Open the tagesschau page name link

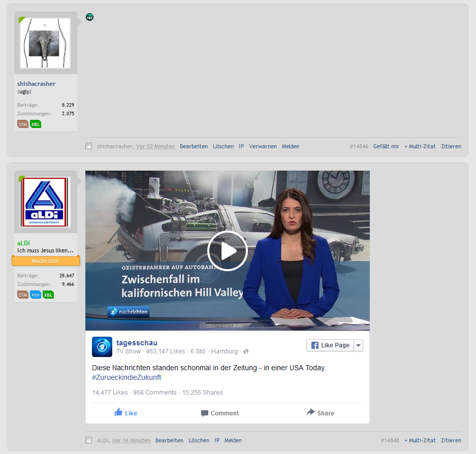137,343
